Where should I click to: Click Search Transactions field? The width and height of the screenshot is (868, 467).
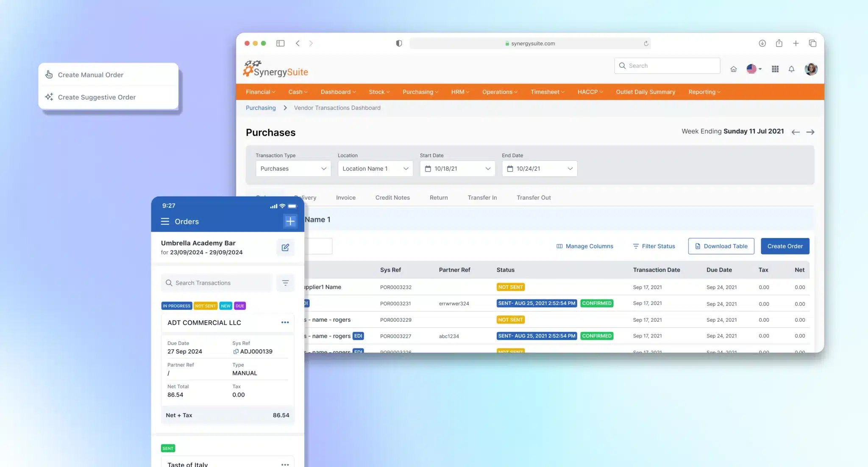click(217, 283)
